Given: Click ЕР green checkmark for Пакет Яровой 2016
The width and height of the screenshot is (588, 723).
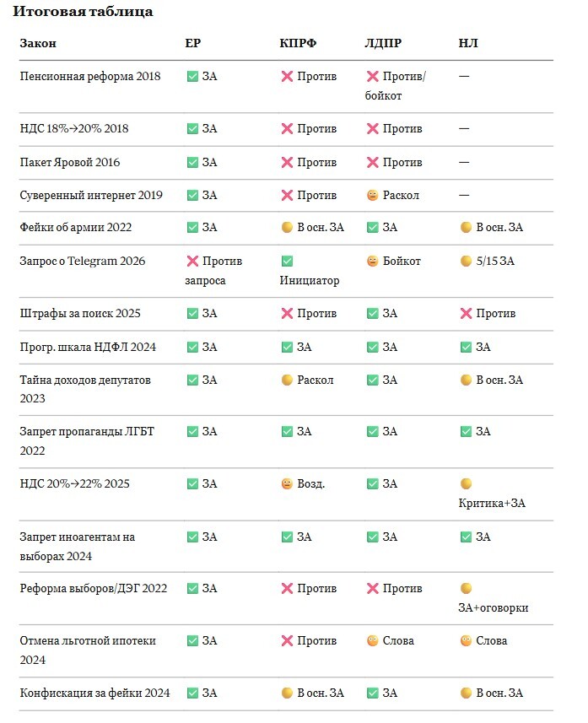Looking at the screenshot, I should tap(192, 162).
